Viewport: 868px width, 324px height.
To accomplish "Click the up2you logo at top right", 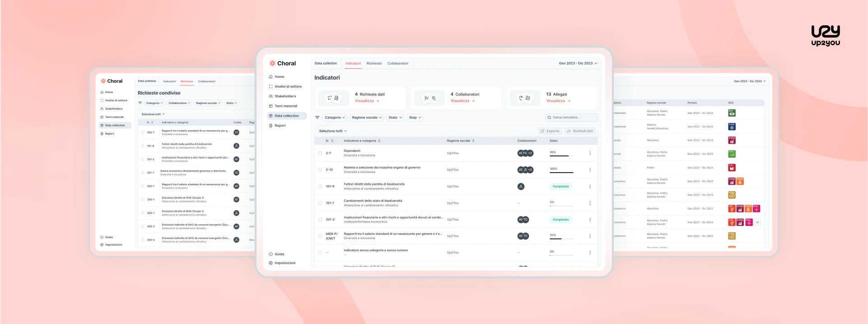I will tap(826, 36).
